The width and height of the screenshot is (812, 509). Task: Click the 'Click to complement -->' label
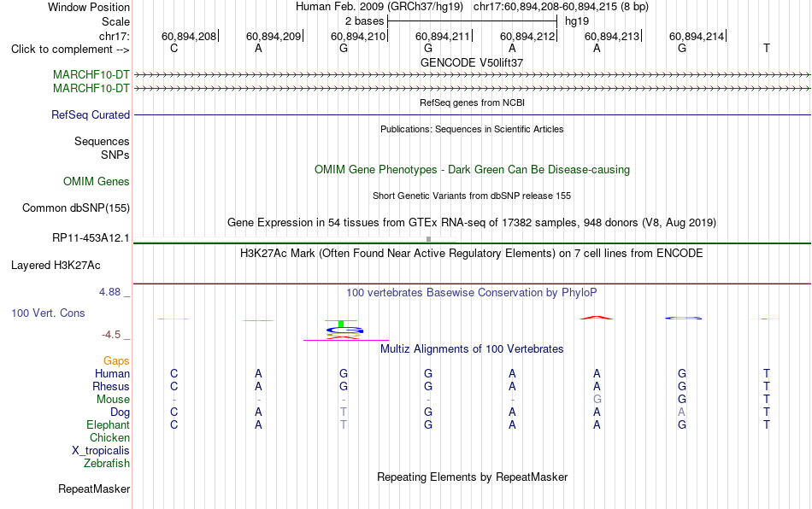coord(70,50)
